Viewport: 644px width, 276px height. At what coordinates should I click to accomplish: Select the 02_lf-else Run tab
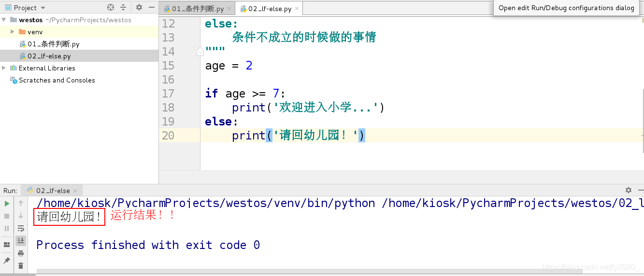(52, 191)
